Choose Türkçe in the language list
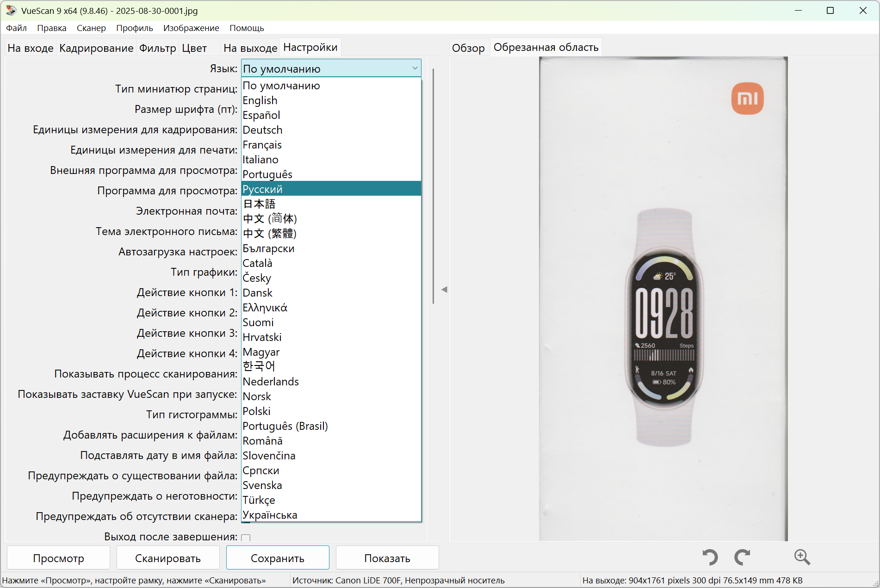The height and width of the screenshot is (588, 880). click(331, 500)
